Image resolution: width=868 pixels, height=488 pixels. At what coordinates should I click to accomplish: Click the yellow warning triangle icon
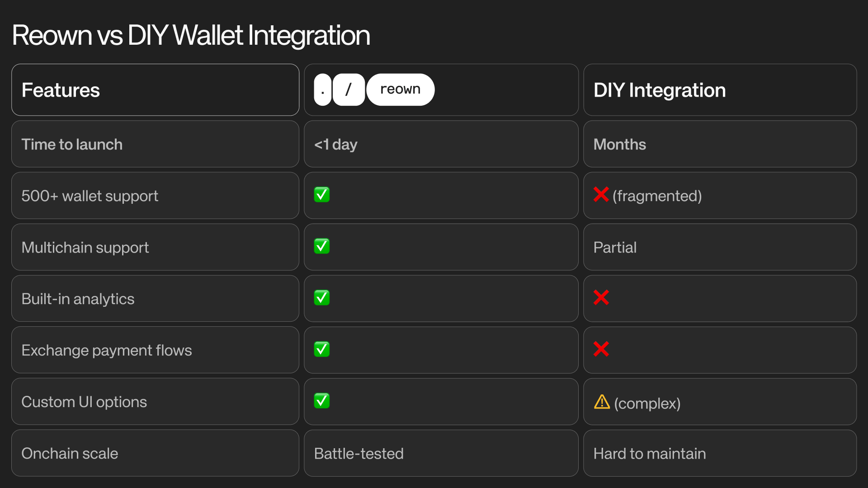(x=602, y=402)
